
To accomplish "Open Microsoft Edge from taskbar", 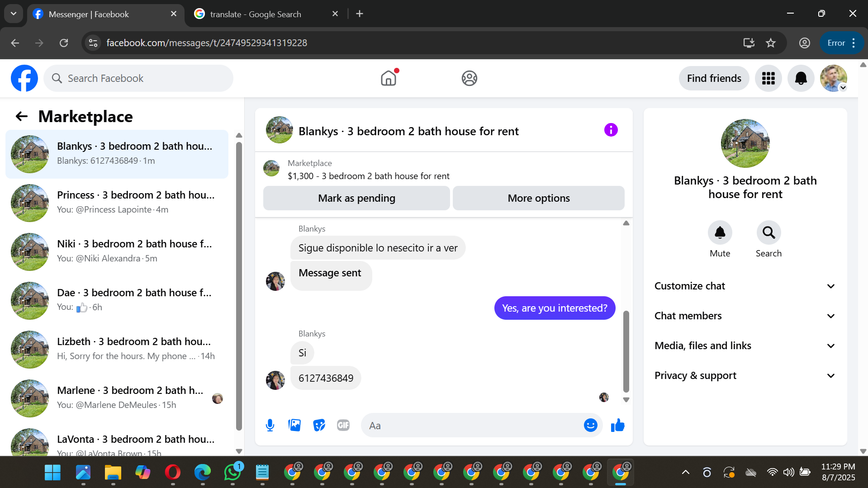I will pyautogui.click(x=203, y=473).
